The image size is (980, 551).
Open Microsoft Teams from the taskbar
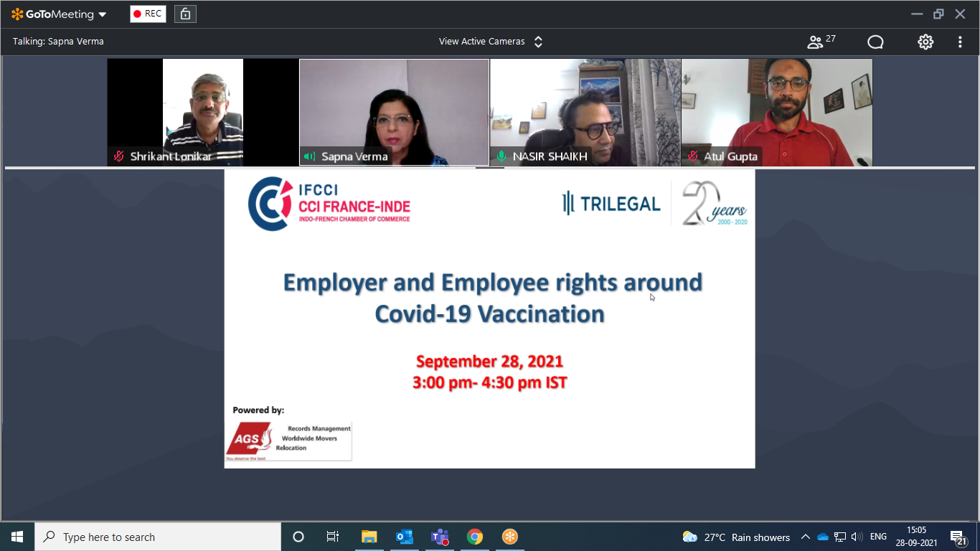coord(439,537)
